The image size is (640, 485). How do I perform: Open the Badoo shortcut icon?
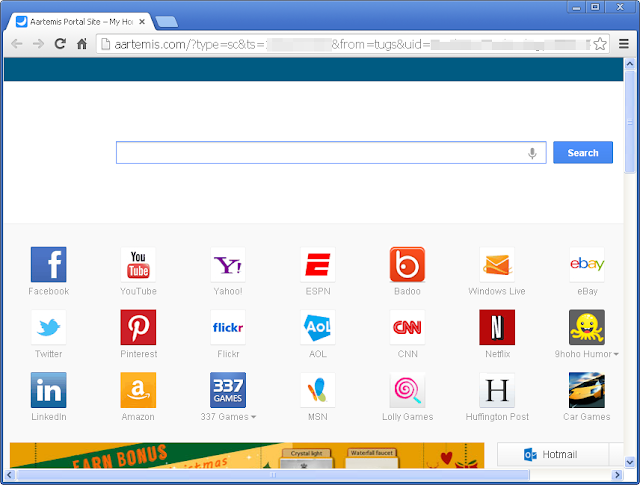[407, 264]
